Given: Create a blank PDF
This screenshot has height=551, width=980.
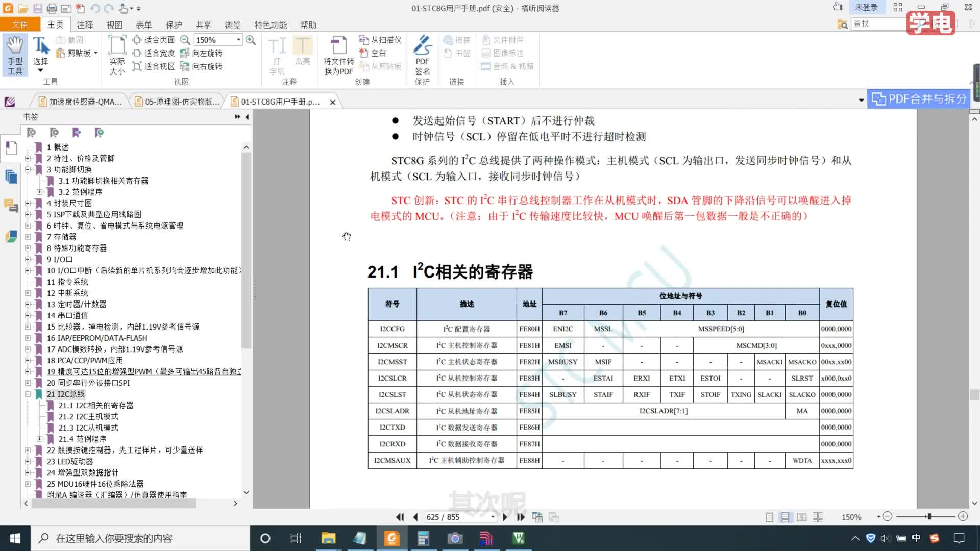Looking at the screenshot, I should coord(373,53).
